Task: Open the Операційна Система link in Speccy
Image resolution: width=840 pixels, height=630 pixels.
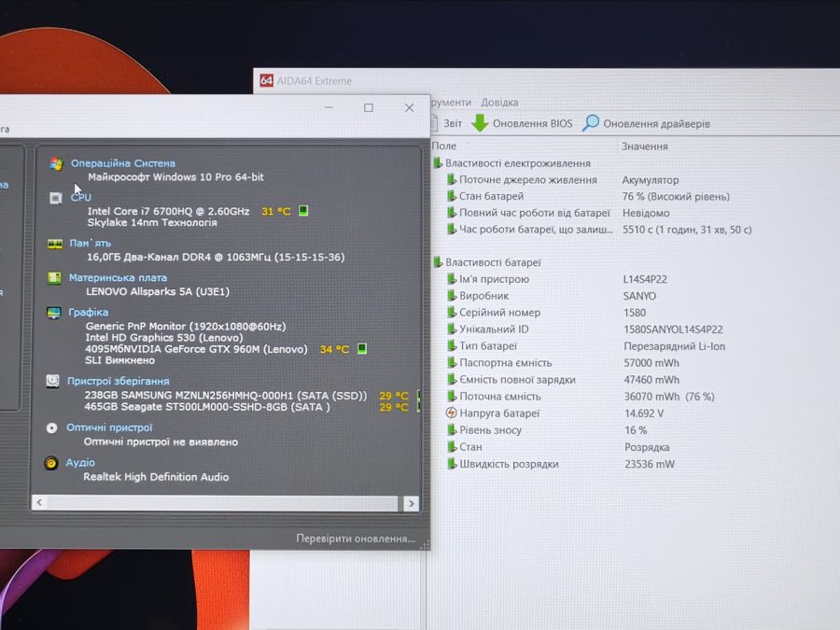Action: click(122, 163)
